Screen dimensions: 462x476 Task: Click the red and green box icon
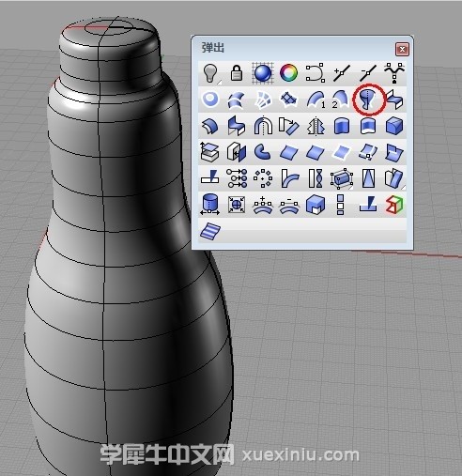click(394, 205)
